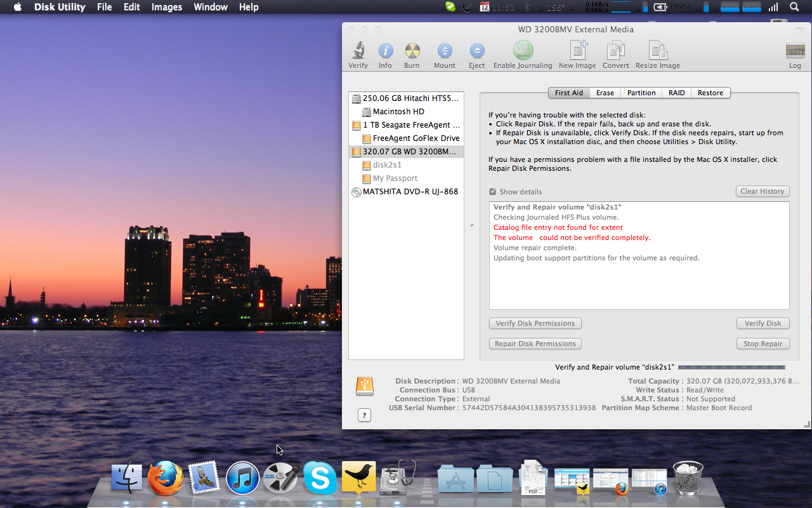Click the Resize Image toolbar icon
812x508 pixels.
click(658, 50)
